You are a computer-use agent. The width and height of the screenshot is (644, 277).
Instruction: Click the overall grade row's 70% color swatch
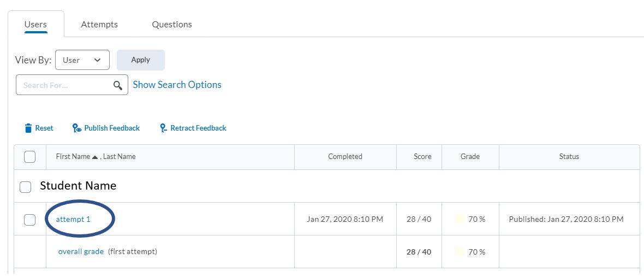pyautogui.click(x=460, y=252)
